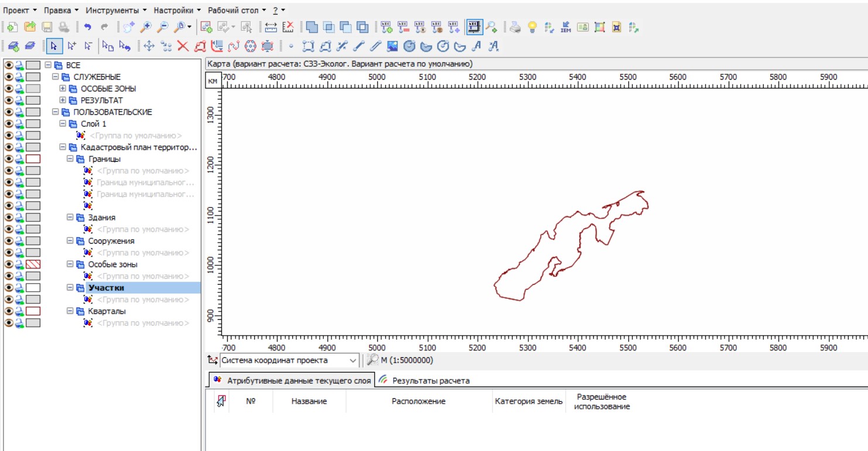Expand the РЕЗУЛЬТАТ tree node
This screenshot has width=868, height=451.
tap(63, 100)
